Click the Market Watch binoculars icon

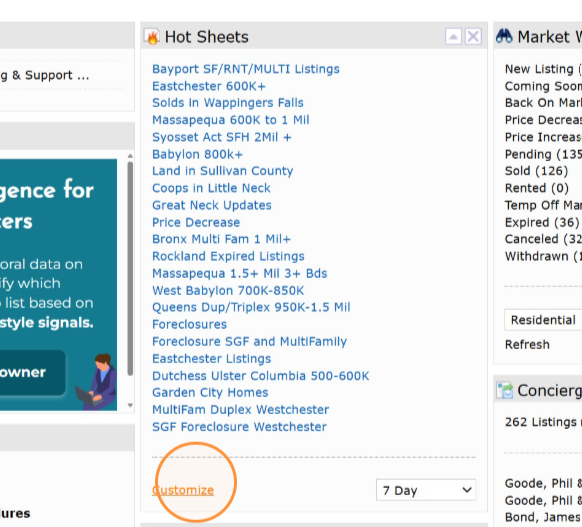tap(504, 36)
